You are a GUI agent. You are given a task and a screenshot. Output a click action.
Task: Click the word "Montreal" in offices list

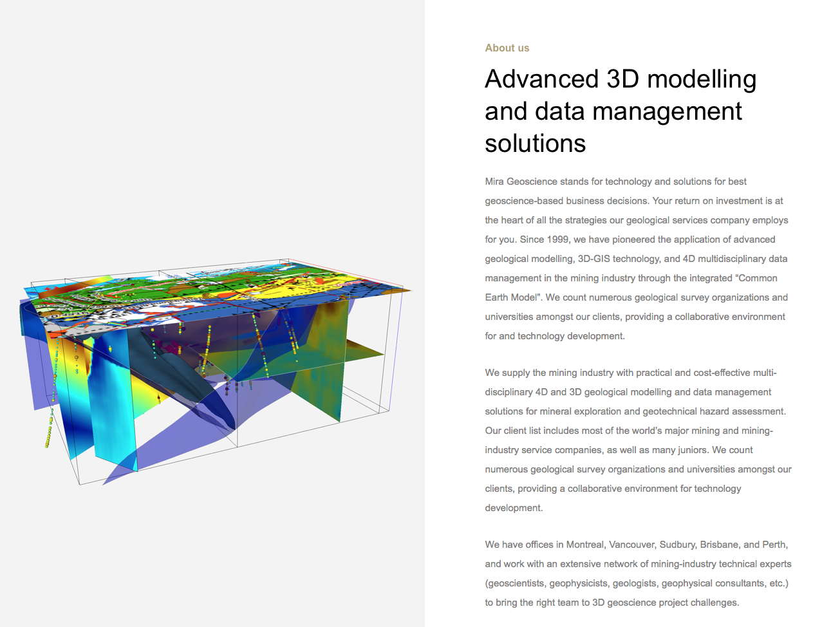tap(585, 545)
